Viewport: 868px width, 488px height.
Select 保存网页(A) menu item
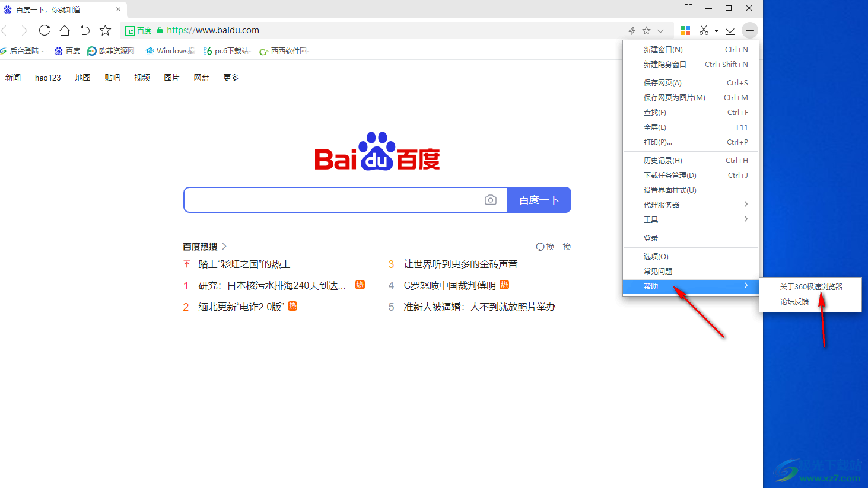[x=691, y=83]
